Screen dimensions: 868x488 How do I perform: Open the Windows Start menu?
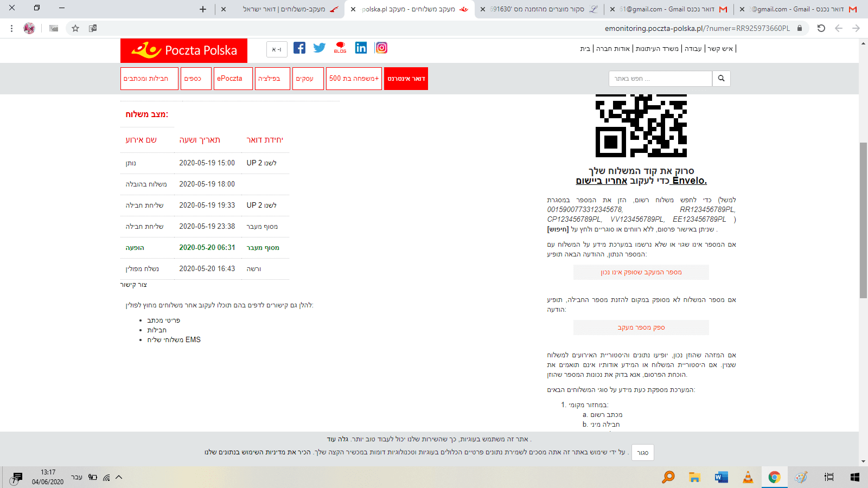pos(855,477)
